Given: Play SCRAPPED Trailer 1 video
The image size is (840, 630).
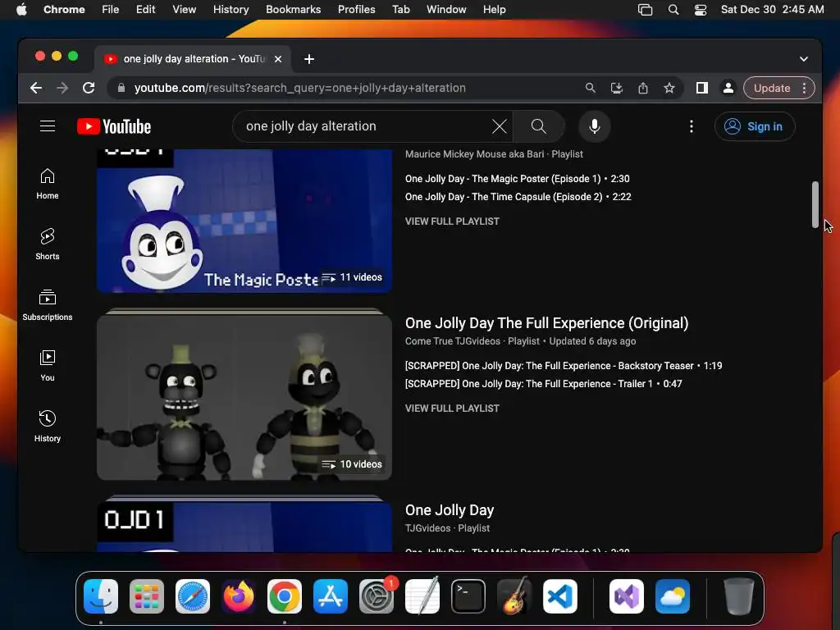Looking at the screenshot, I should 543,384.
